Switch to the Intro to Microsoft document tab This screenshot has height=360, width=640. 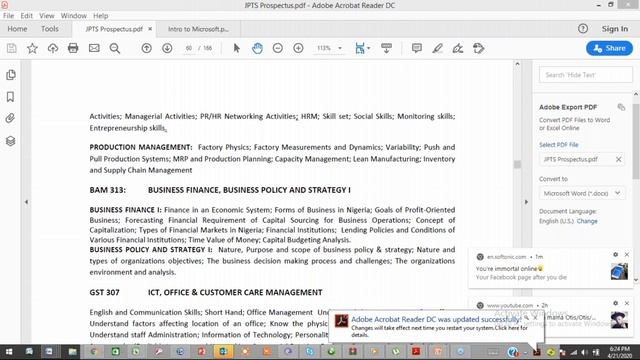(x=199, y=29)
